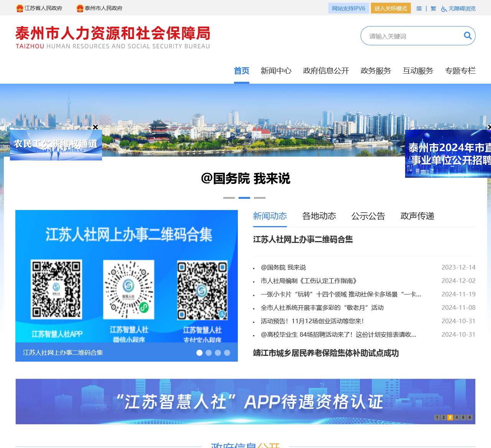Select the third headline carousel indicator
The width and height of the screenshot is (491, 448).
point(260,198)
